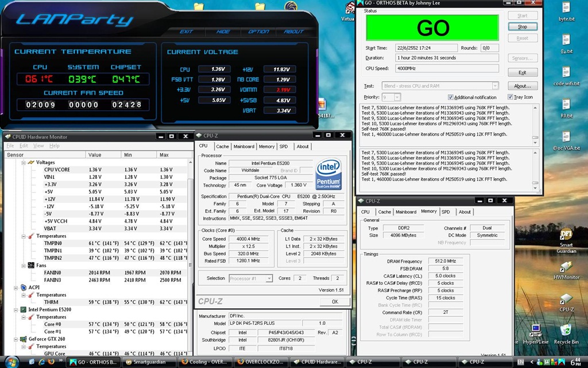This screenshot has height=368, width=588.
Task: Click Stop button in ORTHOS
Action: [523, 26]
